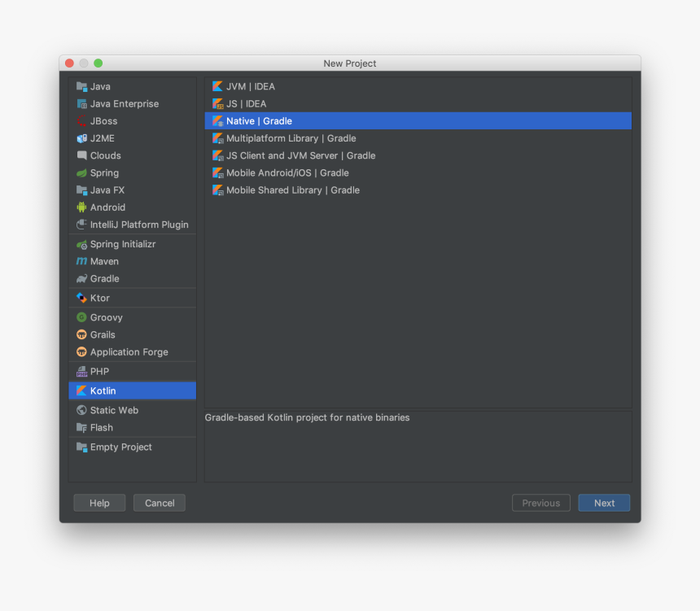Select Application Forge
The height and width of the screenshot is (611, 700).
click(x=133, y=352)
